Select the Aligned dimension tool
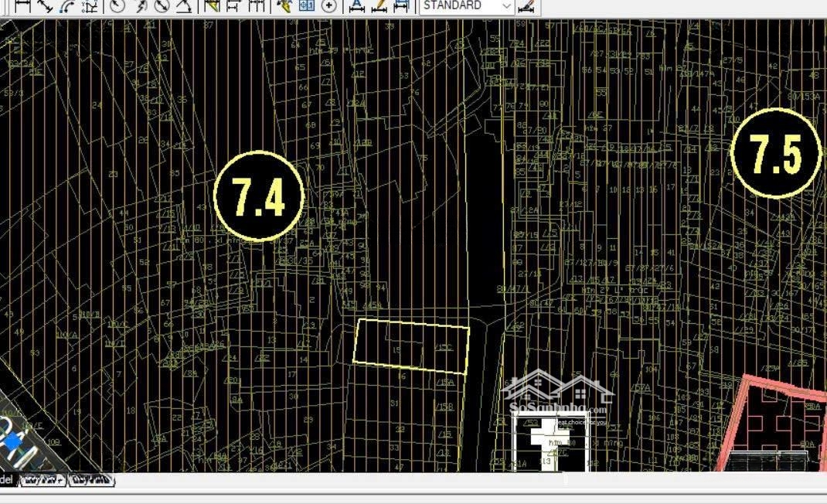The image size is (827, 504). click(x=45, y=5)
